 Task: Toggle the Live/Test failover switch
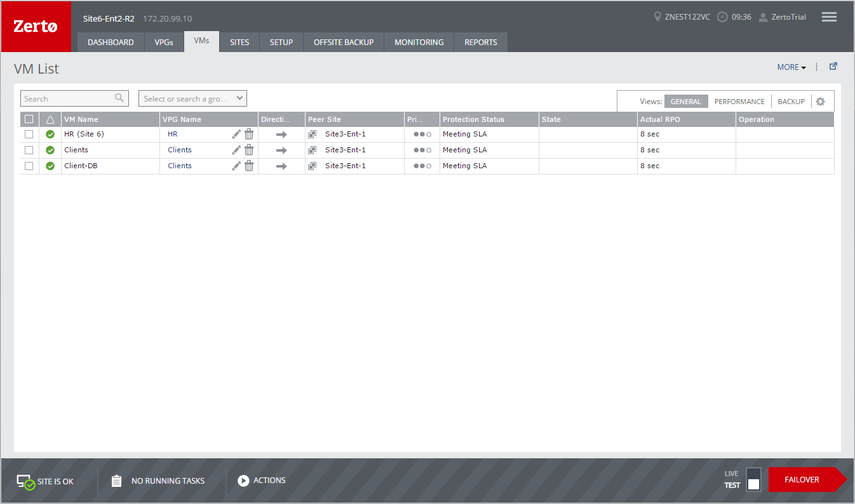[753, 479]
